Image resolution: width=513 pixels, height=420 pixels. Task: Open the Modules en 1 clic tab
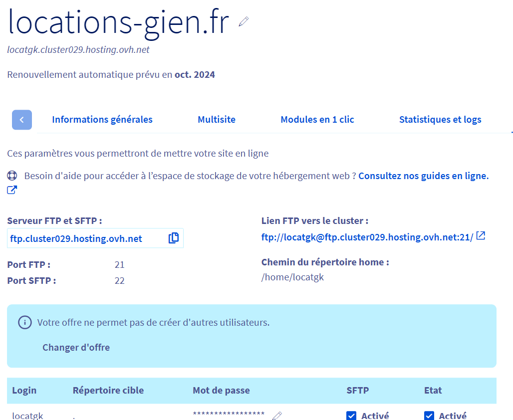coord(317,120)
